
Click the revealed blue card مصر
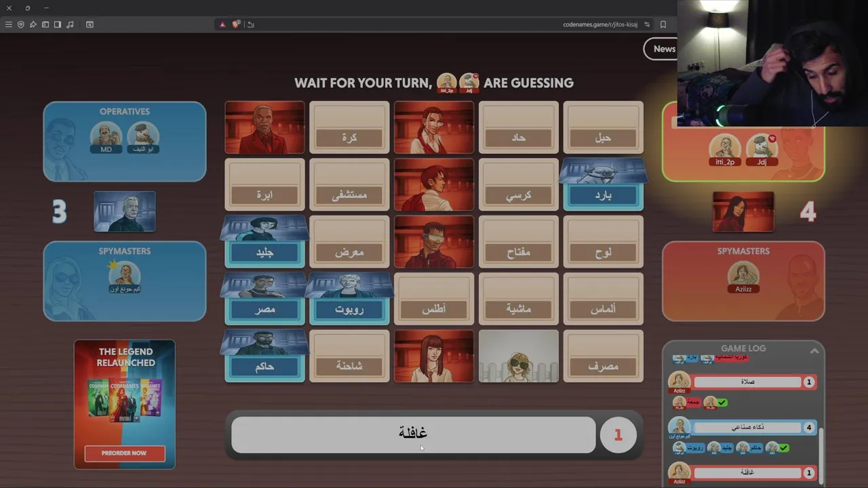[264, 299]
